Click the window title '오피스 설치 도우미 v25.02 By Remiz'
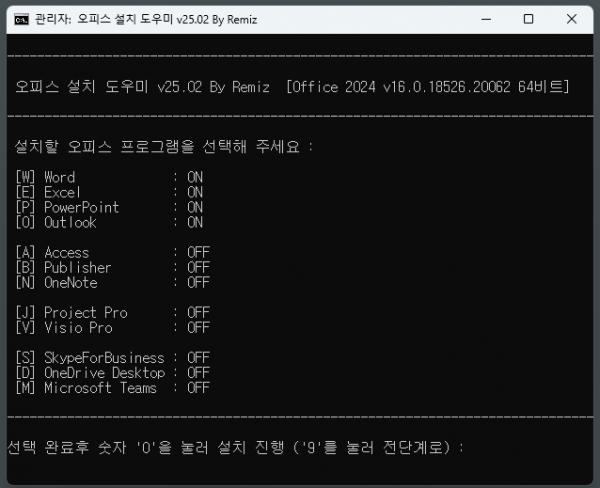 pos(167,19)
